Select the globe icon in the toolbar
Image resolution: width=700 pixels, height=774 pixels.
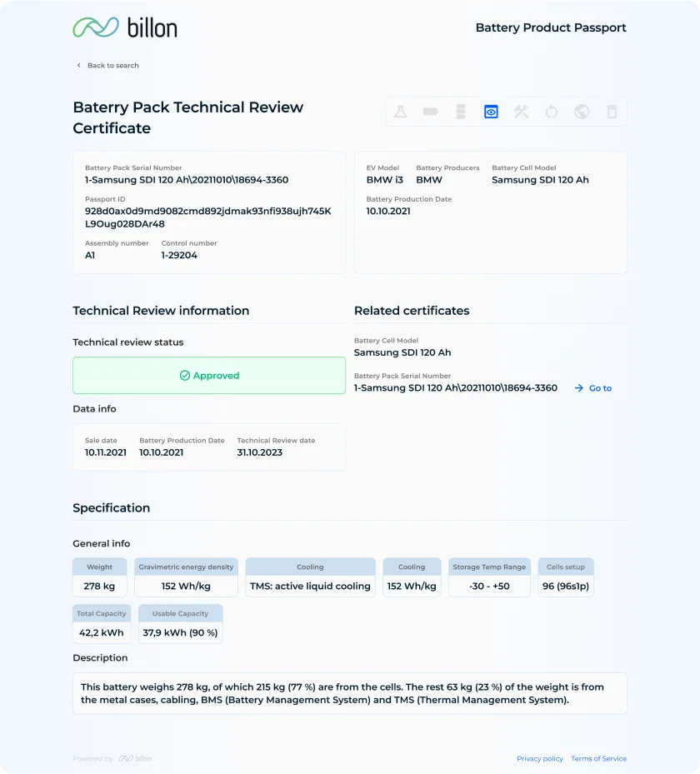pyautogui.click(x=582, y=112)
